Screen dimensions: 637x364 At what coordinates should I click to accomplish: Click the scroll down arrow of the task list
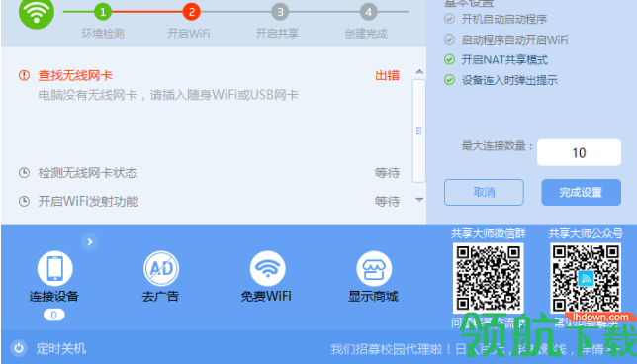419,200
